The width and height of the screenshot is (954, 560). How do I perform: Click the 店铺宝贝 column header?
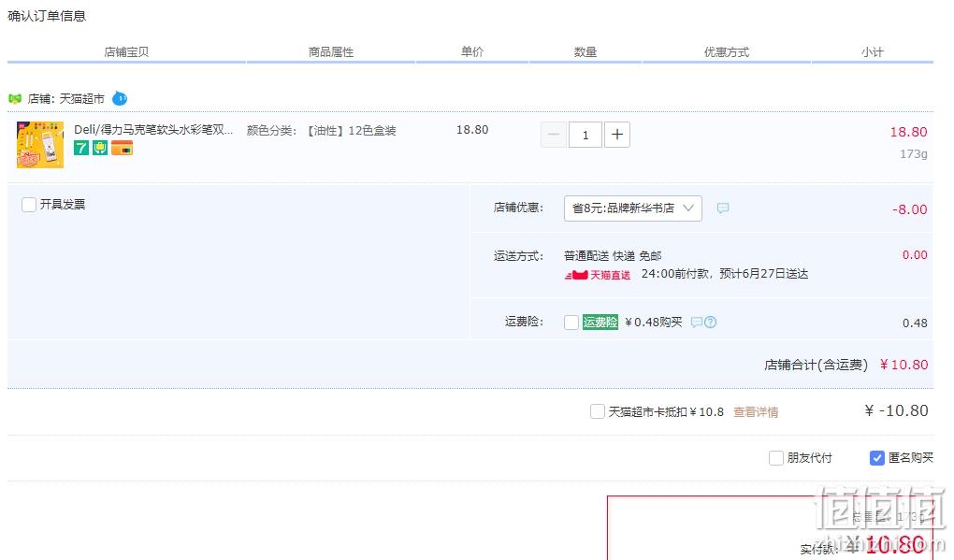click(126, 52)
